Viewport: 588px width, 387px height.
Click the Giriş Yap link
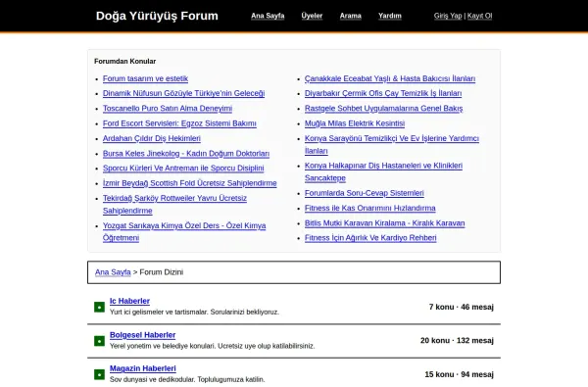tap(448, 16)
